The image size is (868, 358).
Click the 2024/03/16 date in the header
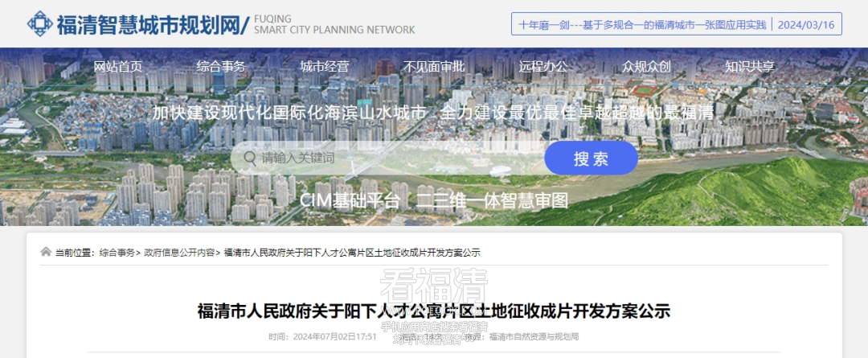tap(806, 24)
